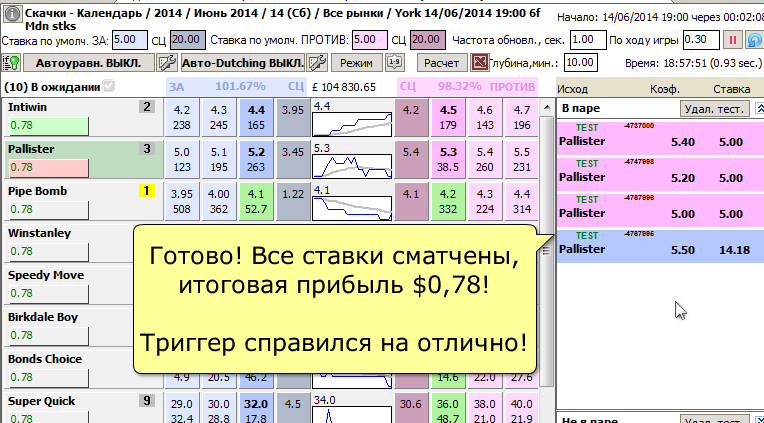Open the market info icon

pos(13,13)
